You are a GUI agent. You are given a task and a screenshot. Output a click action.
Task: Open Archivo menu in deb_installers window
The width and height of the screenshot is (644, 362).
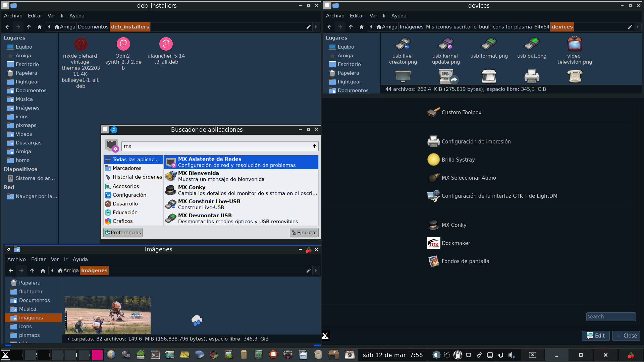click(x=13, y=16)
